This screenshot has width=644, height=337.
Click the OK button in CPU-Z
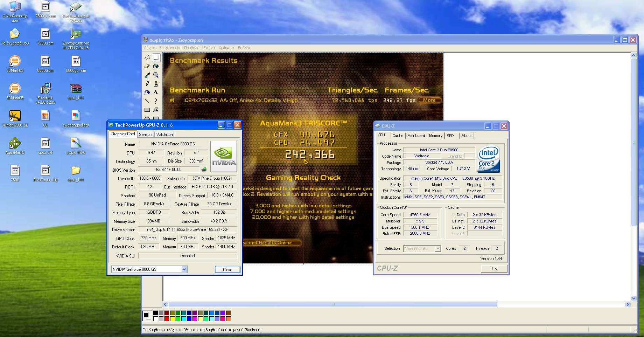494,268
